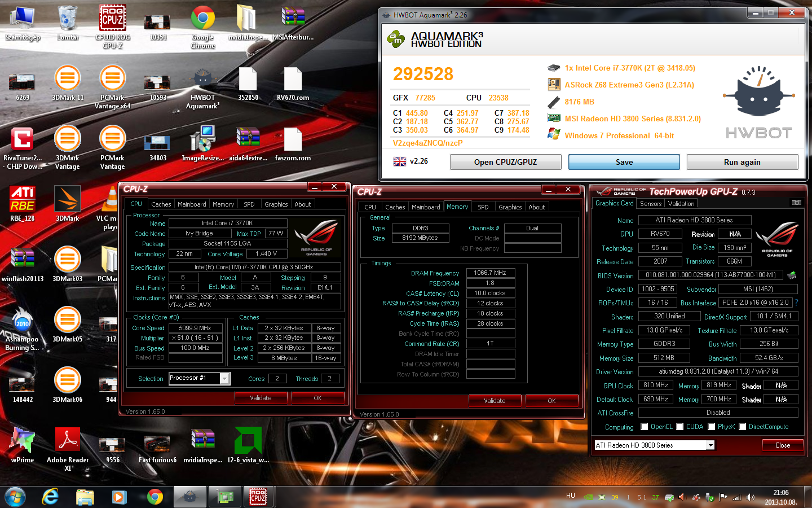Expand the Processor #1 selection dropdown
The height and width of the screenshot is (508, 812).
[x=224, y=379]
